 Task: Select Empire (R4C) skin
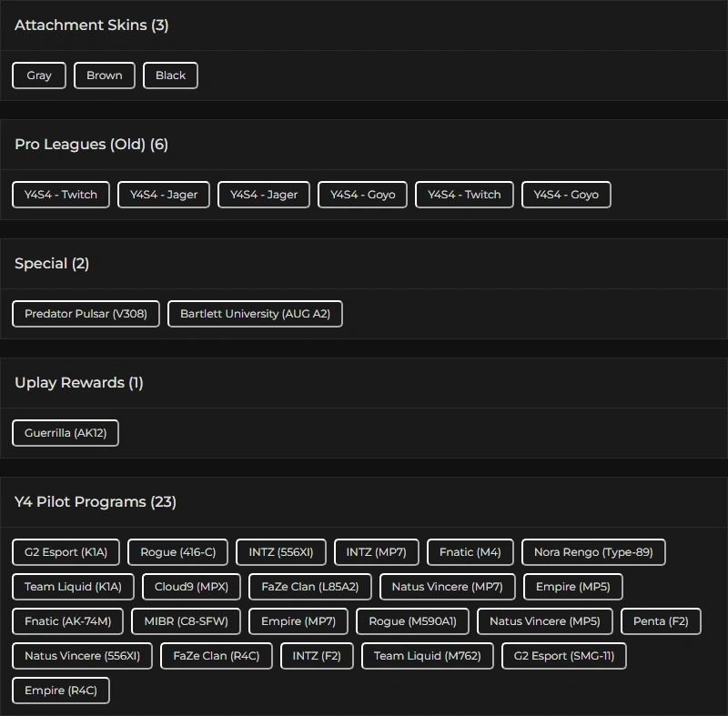tap(61, 691)
